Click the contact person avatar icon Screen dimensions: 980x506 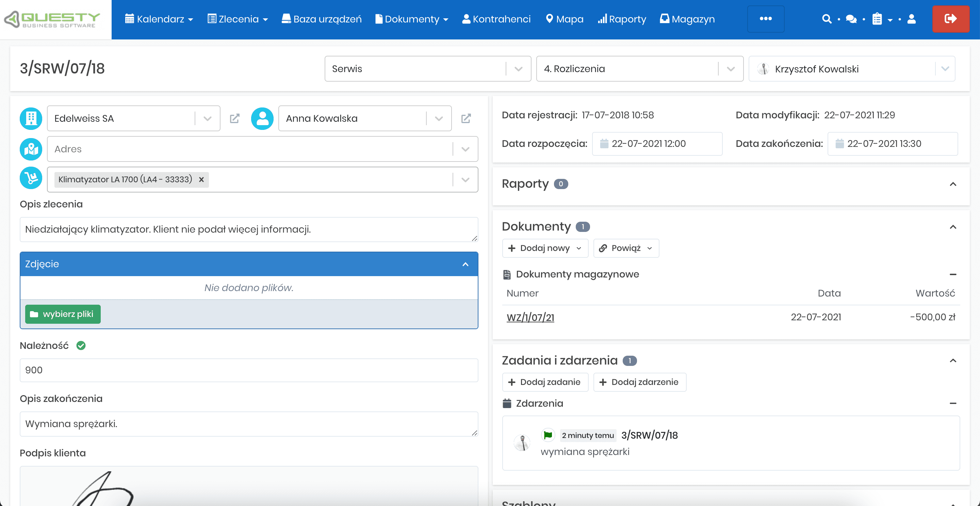tap(262, 119)
